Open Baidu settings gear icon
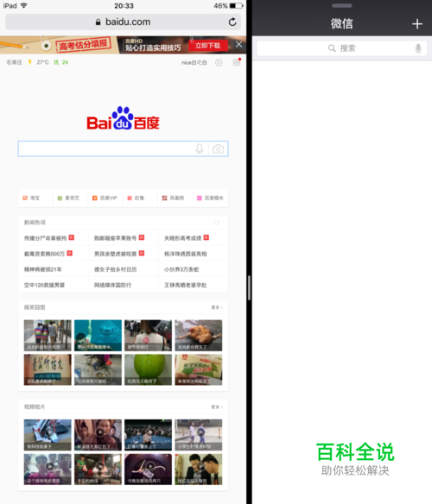 click(219, 62)
